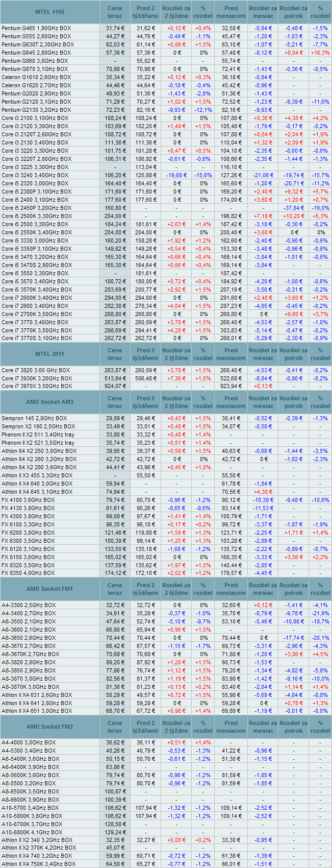Click the -21,9% half-year change for A4-3400
The image size is (332, 868).
320,613
